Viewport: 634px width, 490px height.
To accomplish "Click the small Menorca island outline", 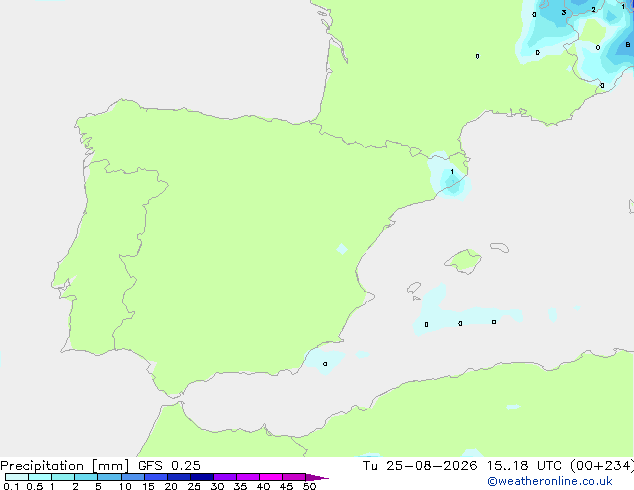I will [x=500, y=247].
